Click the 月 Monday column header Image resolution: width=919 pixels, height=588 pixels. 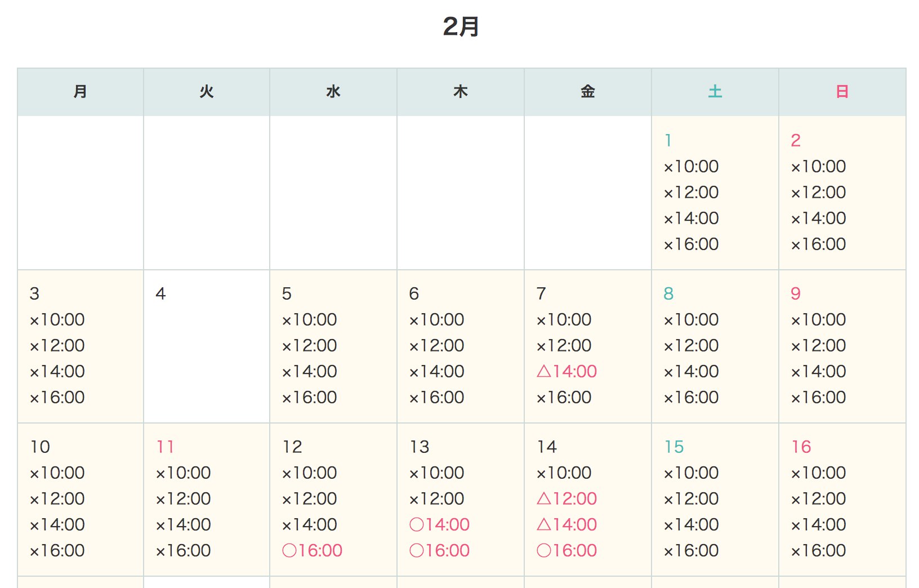[x=81, y=92]
